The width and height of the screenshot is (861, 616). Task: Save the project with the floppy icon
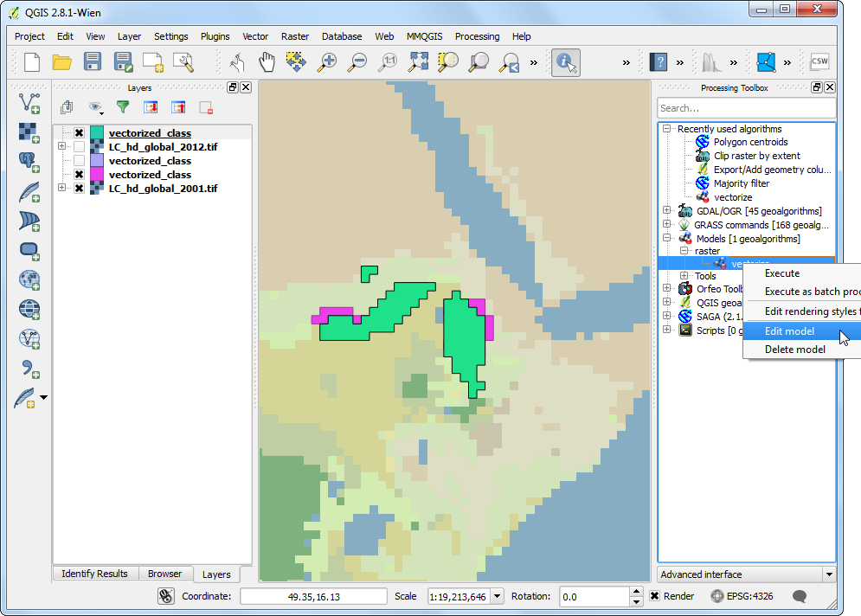[x=93, y=61]
